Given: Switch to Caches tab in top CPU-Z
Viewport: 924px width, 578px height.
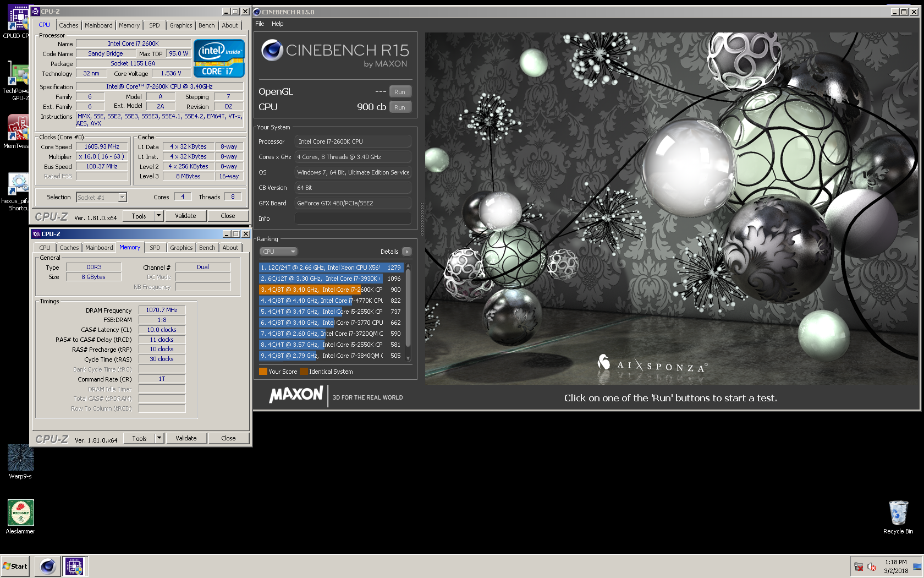Looking at the screenshot, I should click(x=69, y=25).
